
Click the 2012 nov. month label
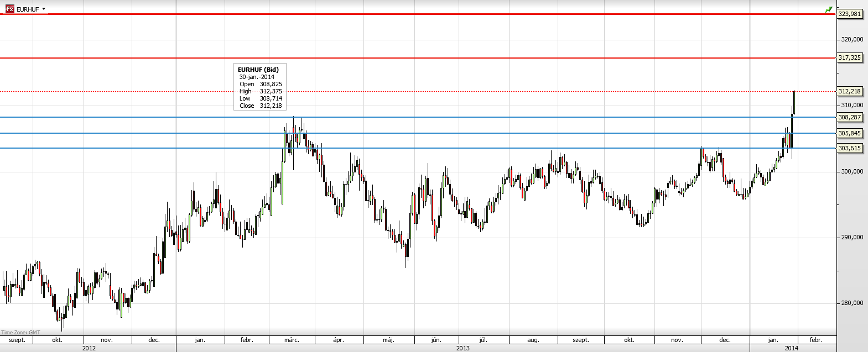(107, 340)
